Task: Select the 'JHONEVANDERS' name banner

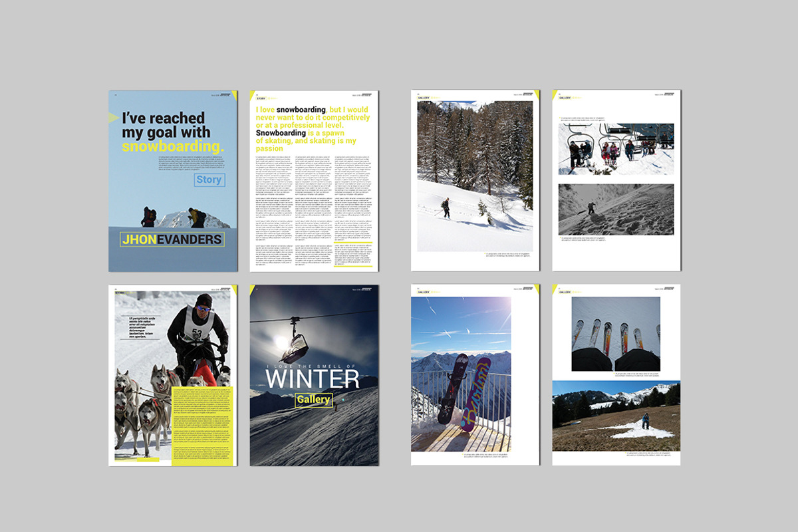Action: (172, 239)
